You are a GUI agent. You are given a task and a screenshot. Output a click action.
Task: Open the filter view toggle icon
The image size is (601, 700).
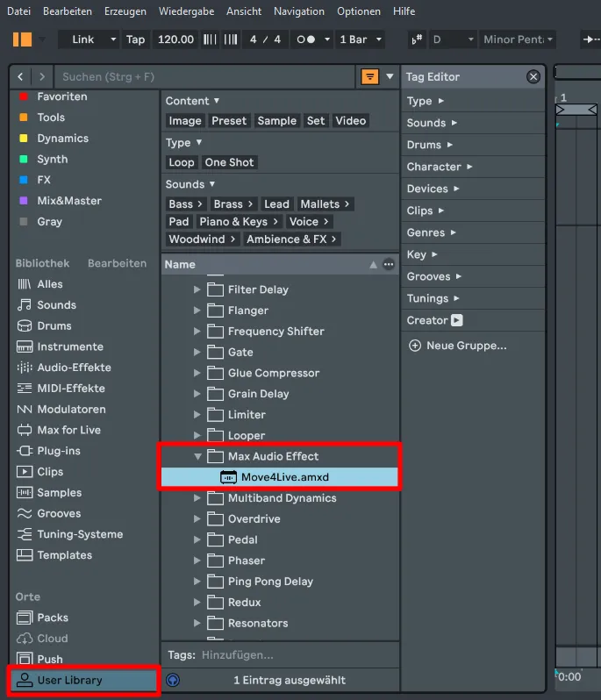coord(369,77)
